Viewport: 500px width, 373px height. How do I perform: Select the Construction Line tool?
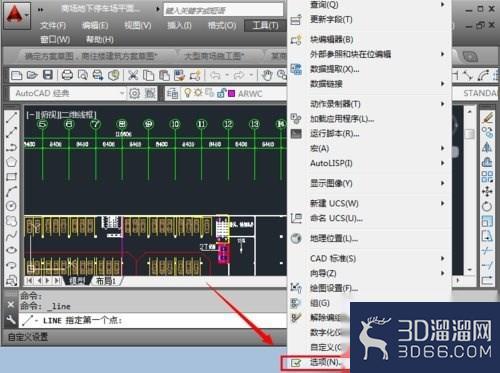click(12, 132)
